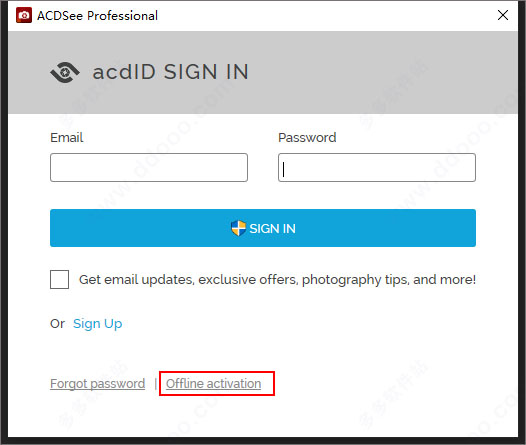The height and width of the screenshot is (445, 526).
Task: Click the 'Get email updates' checkbox label
Action: click(277, 280)
